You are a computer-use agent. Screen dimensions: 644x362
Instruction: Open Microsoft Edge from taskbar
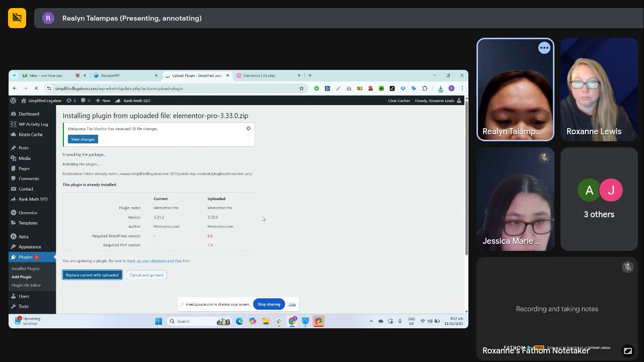[x=239, y=321]
